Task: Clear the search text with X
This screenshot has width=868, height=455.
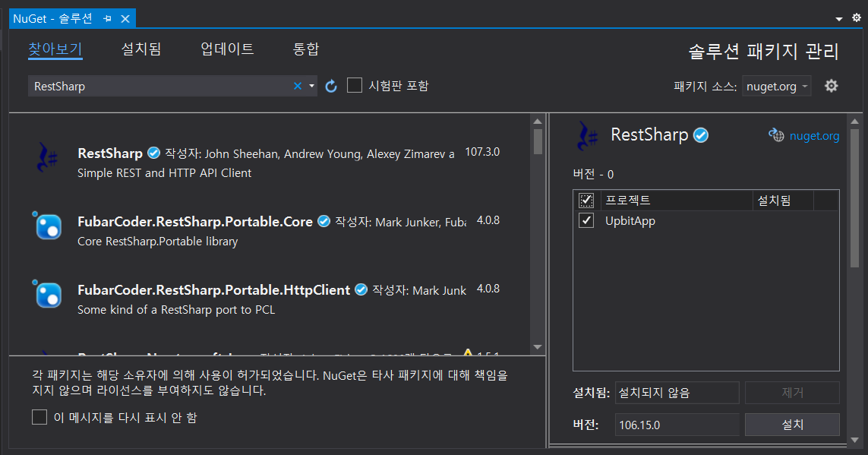Action: [x=297, y=86]
